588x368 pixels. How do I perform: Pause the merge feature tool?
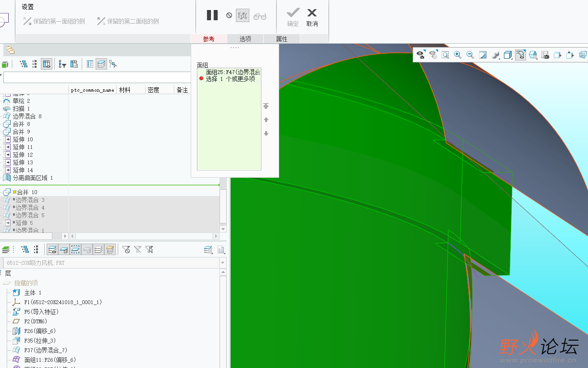point(212,15)
